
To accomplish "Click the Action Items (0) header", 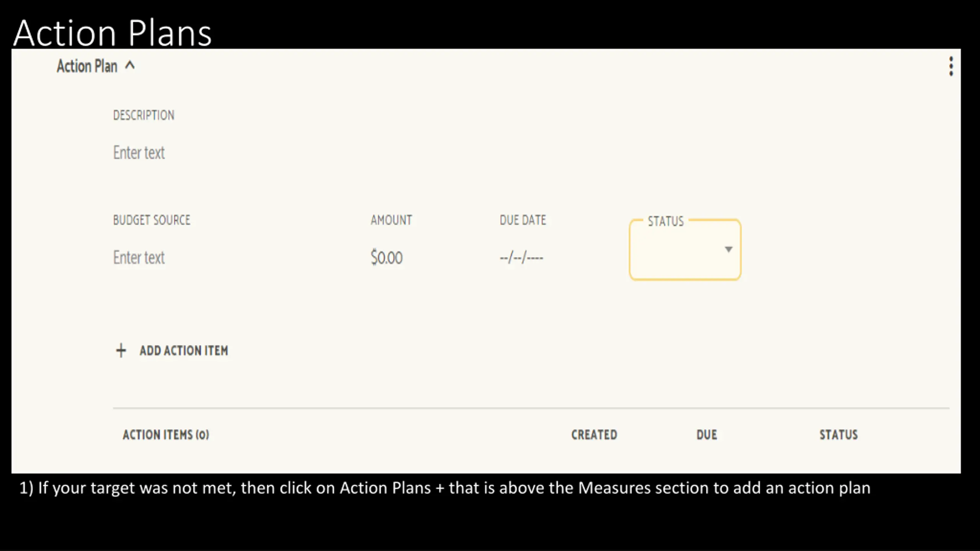I will [166, 435].
